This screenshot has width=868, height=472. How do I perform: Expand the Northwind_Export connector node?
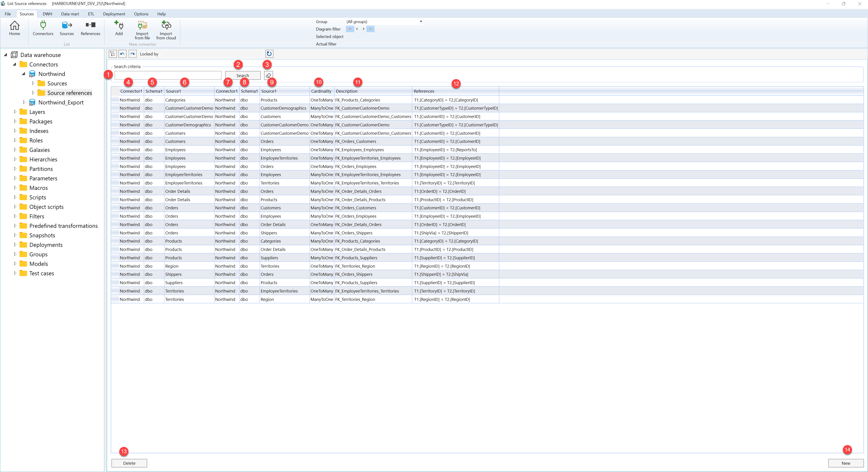(x=24, y=102)
